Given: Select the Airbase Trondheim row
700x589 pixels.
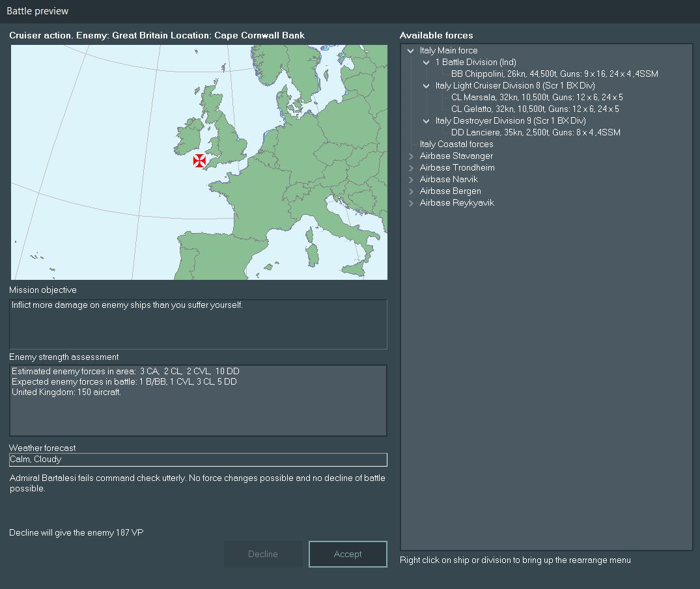Looking at the screenshot, I should (x=457, y=167).
